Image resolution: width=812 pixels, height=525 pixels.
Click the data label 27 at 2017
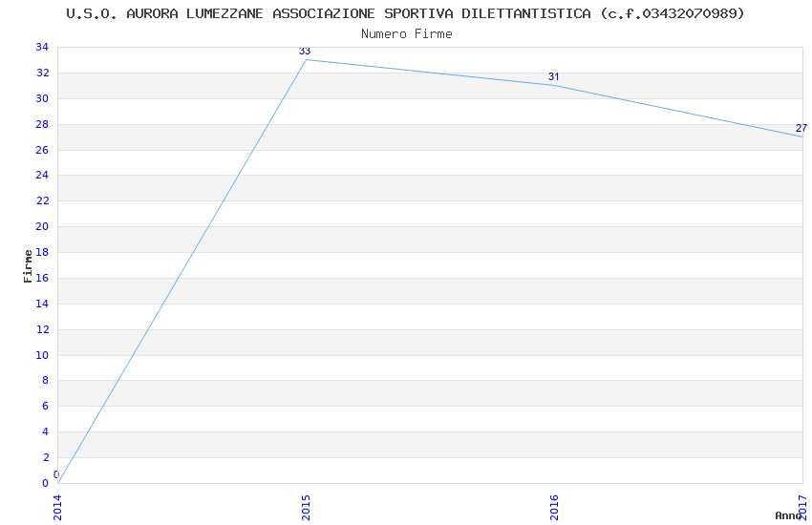click(801, 128)
